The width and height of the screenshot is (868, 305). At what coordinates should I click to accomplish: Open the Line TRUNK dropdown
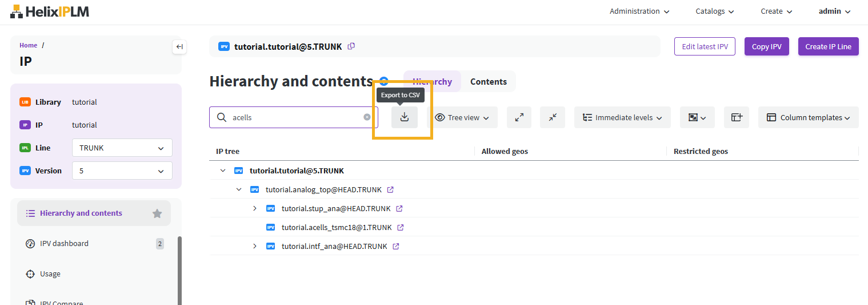[122, 148]
